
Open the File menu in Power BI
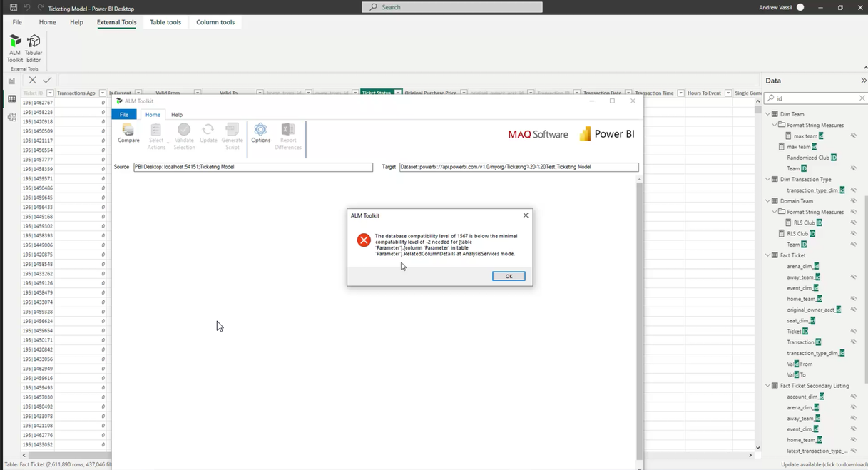coord(17,22)
